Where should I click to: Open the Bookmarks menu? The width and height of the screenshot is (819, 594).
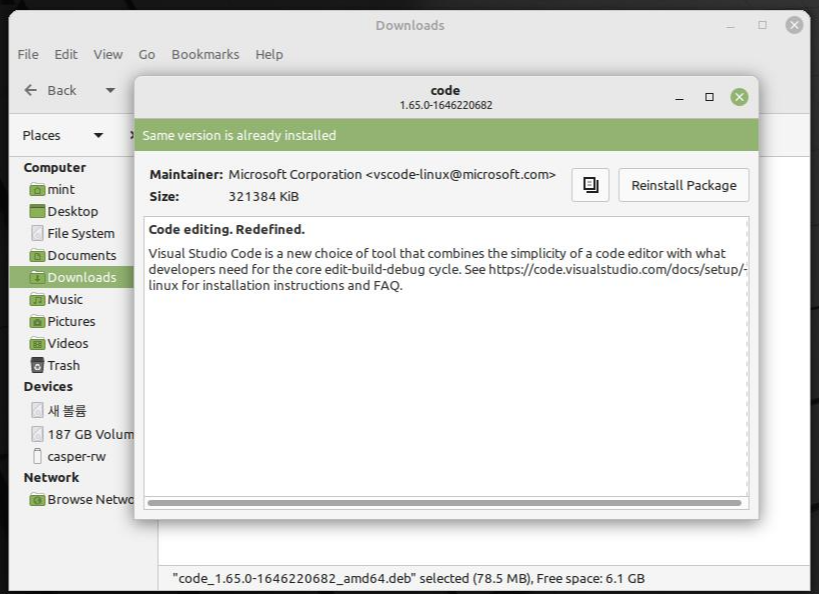click(205, 54)
